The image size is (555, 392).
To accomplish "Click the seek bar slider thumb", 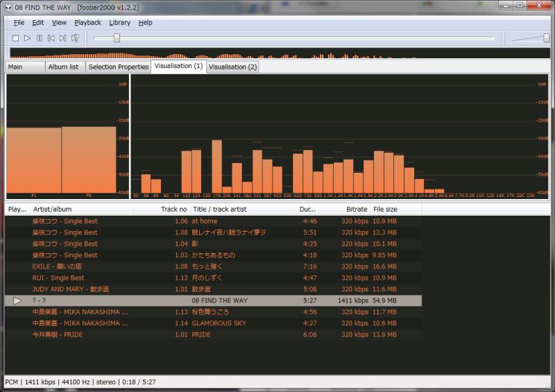I will coord(117,38).
